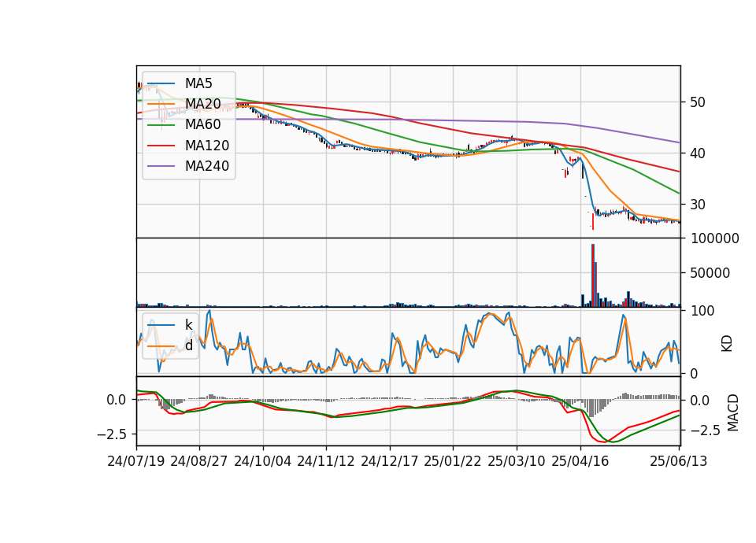Click the price axis value 50
This screenshot has height=543, width=756.
pos(698,102)
